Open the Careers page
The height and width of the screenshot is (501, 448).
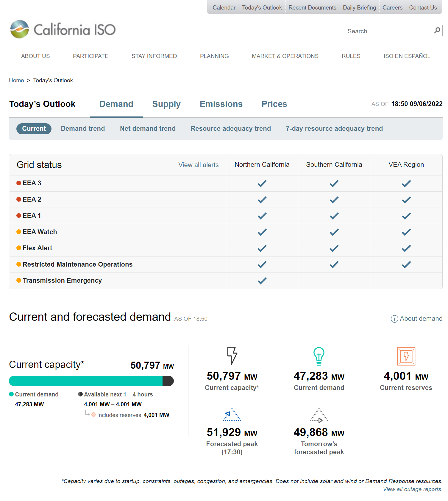coord(392,7)
